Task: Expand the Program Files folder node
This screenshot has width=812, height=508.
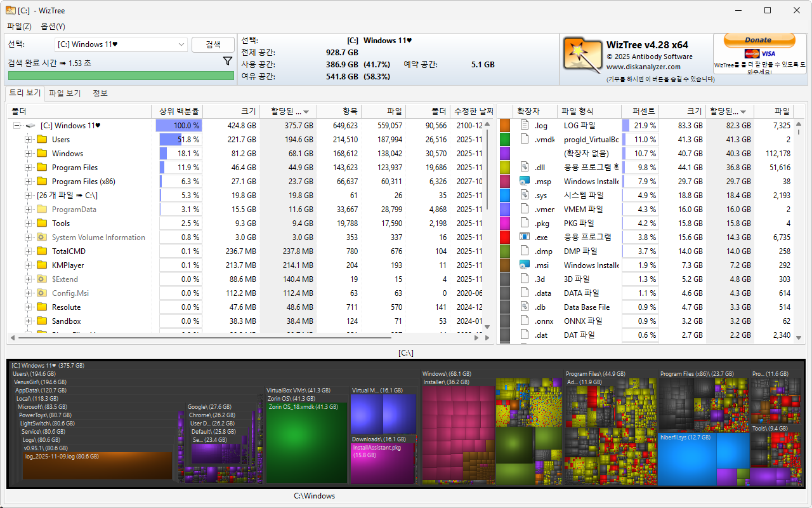Action: pyautogui.click(x=29, y=168)
